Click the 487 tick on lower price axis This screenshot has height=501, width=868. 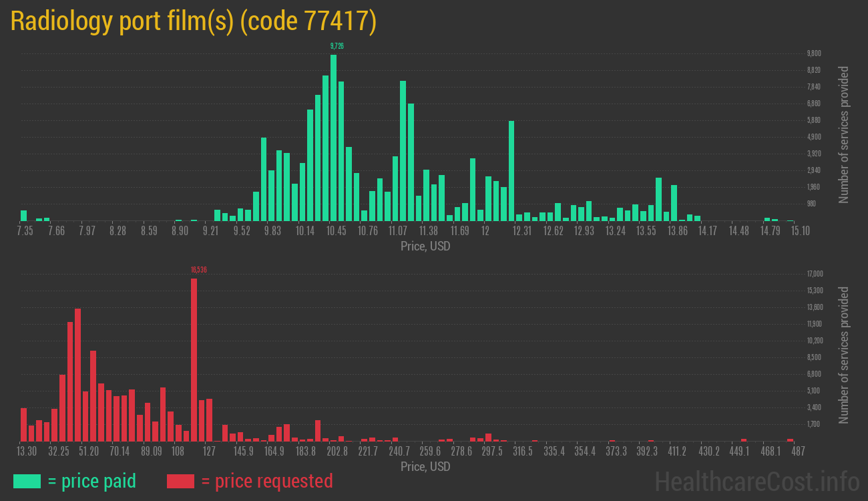797,452
